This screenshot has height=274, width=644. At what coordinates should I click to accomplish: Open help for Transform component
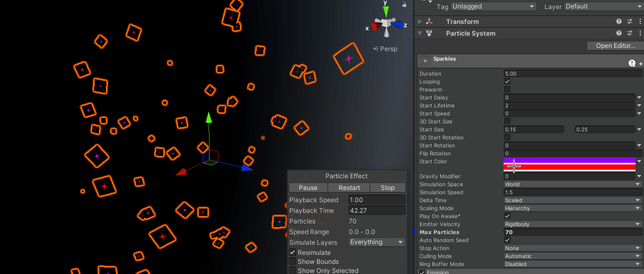619,22
